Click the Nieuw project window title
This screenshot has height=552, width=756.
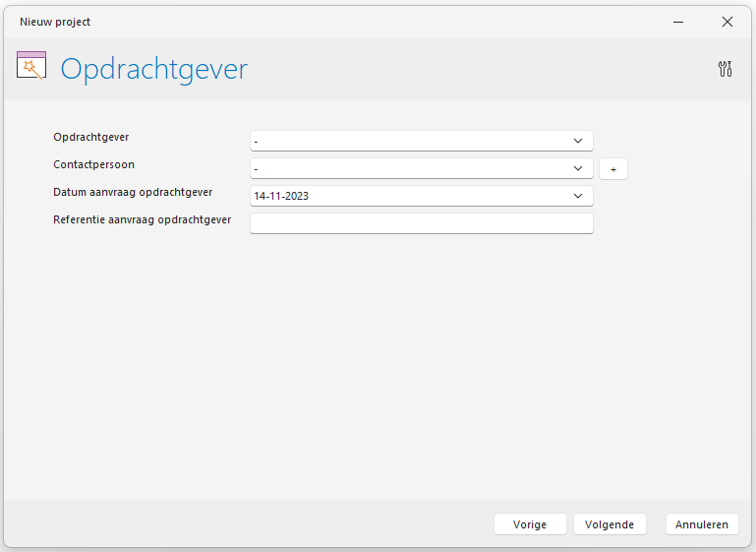tap(55, 22)
